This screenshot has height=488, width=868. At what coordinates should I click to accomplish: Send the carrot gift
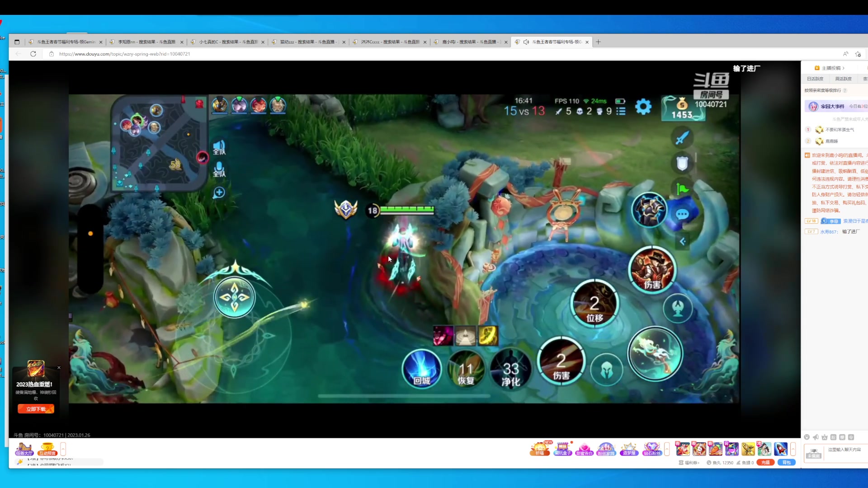coord(716,449)
